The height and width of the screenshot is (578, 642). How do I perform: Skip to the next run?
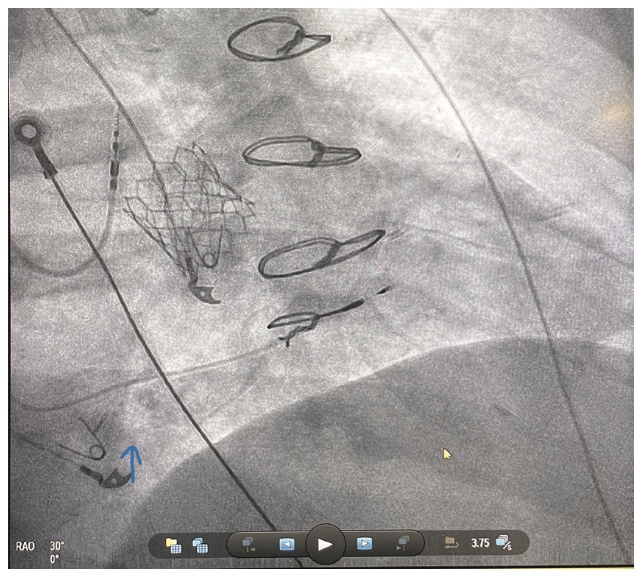click(404, 545)
